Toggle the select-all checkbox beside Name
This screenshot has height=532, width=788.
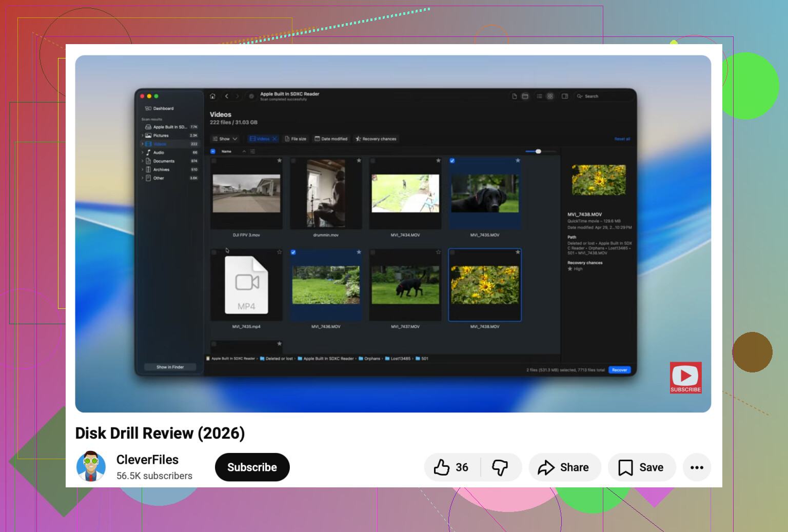click(x=213, y=151)
